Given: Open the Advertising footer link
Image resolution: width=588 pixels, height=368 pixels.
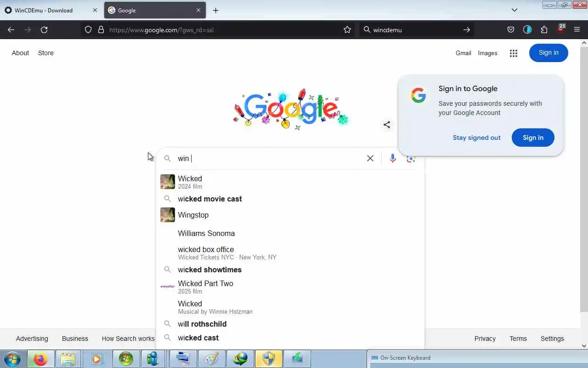Looking at the screenshot, I should [32, 339].
